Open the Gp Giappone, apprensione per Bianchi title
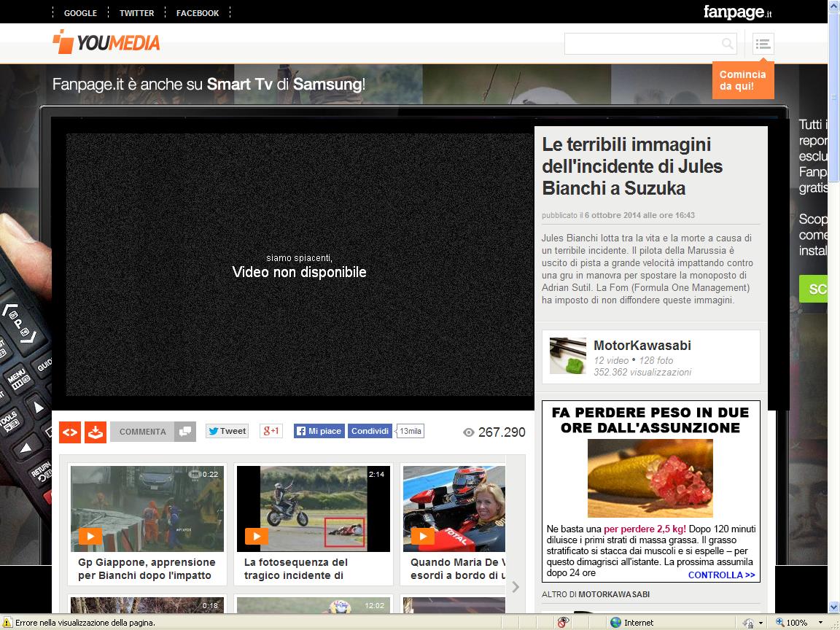The image size is (840, 630). 147,569
